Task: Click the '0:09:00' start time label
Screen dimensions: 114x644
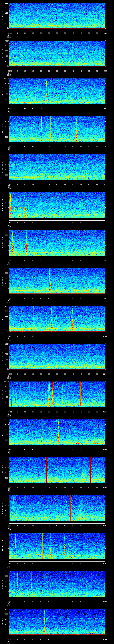Action: click(x=9, y=336)
